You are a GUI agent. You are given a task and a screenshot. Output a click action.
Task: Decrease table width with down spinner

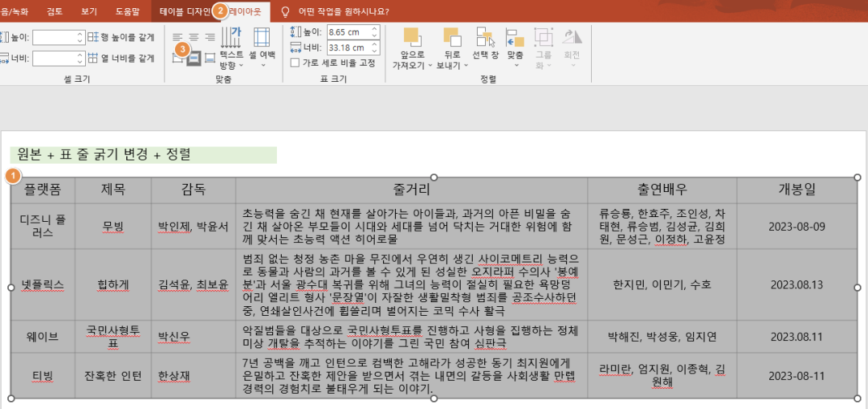coord(375,50)
